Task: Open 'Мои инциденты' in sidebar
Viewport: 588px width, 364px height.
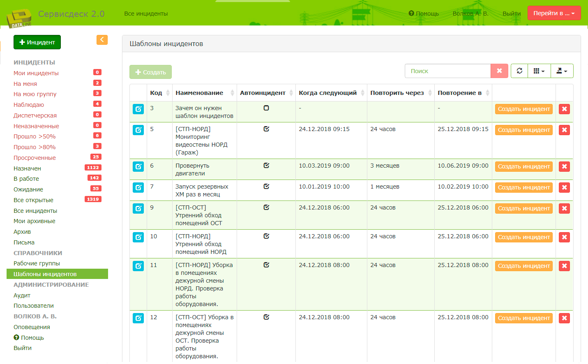Action: (x=36, y=73)
